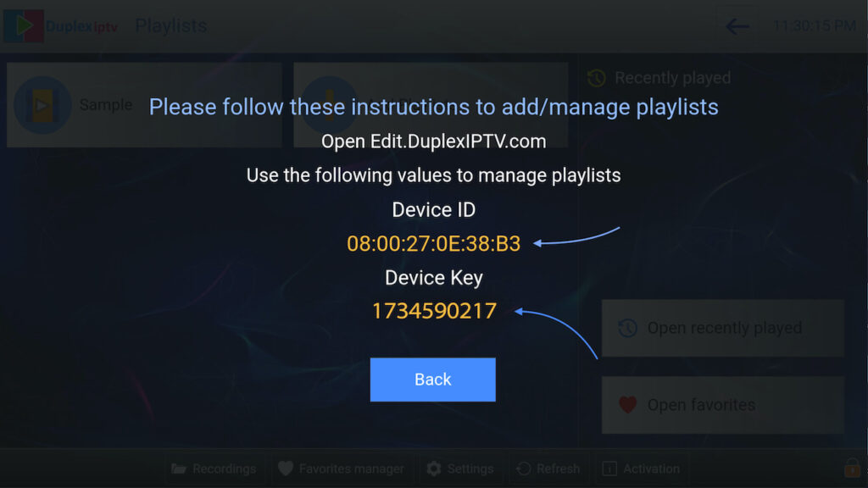
Task: Click the Sample playlist play icon
Action: click(42, 104)
